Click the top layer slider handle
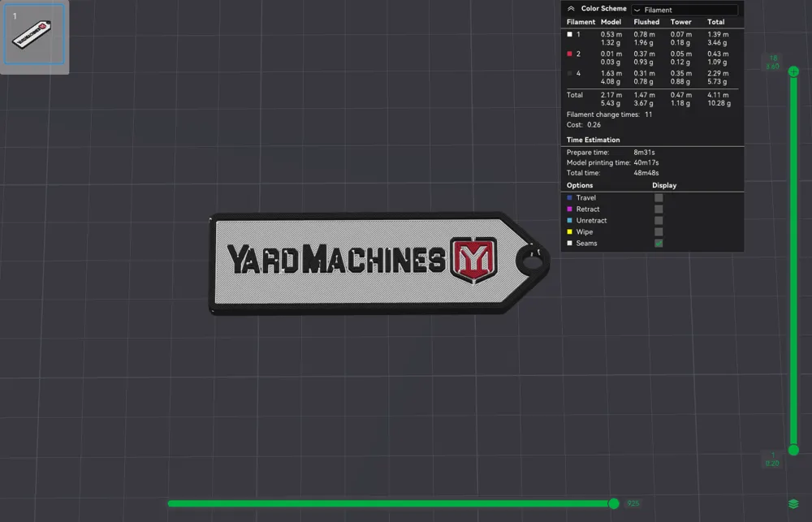The image size is (812, 522). (793, 72)
